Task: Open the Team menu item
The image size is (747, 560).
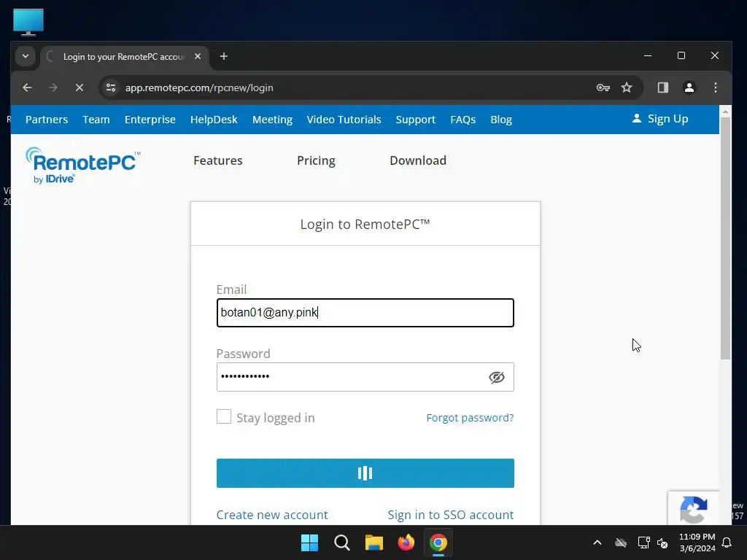Action: pyautogui.click(x=96, y=120)
